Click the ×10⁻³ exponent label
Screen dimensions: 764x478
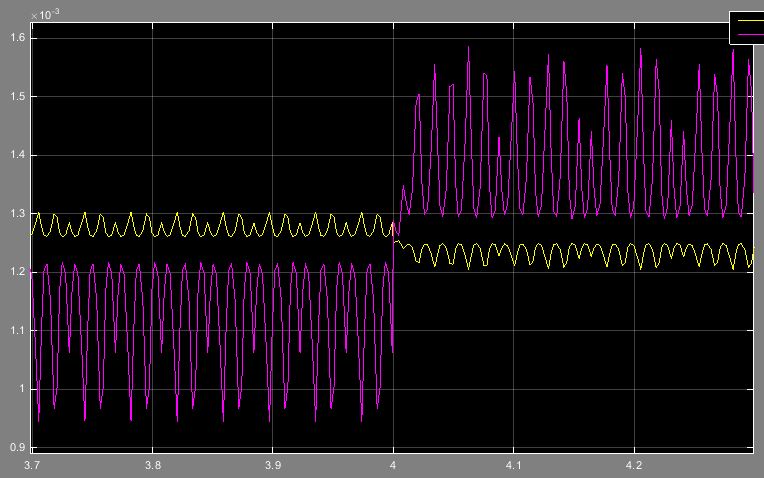pyautogui.click(x=45, y=16)
